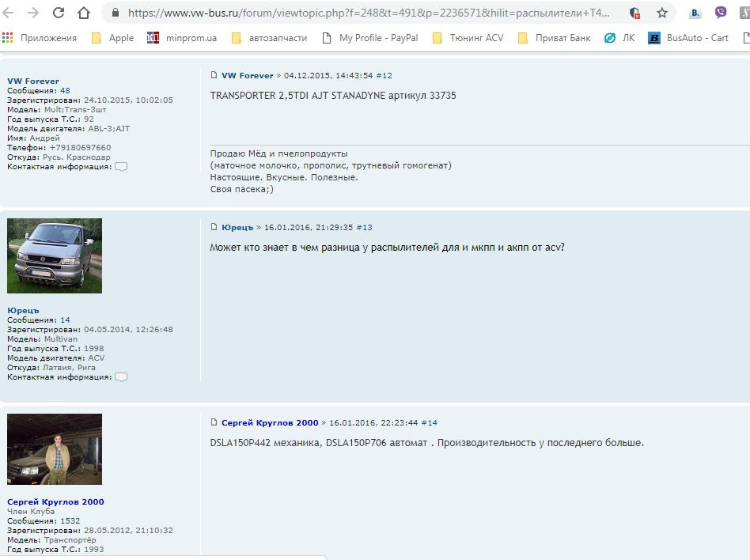This screenshot has height=560, width=750.
Task: Open the Apple bookmarks folder
Action: (112, 38)
